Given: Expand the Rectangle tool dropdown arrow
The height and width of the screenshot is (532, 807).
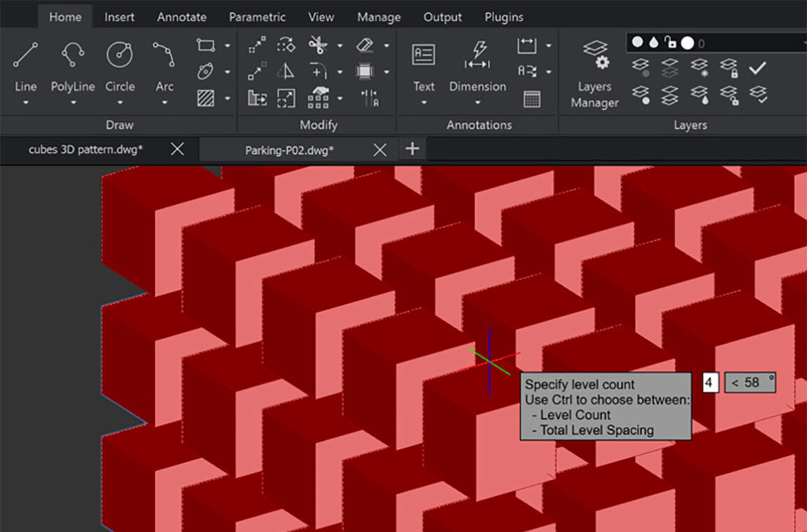Looking at the screenshot, I should point(227,46).
